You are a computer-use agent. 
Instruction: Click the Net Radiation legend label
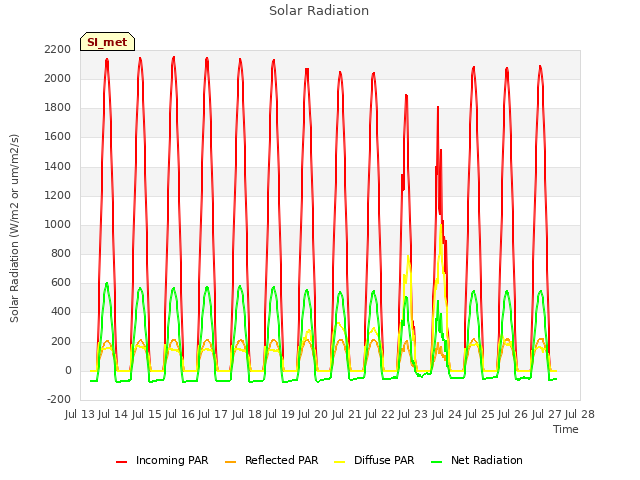(x=487, y=460)
